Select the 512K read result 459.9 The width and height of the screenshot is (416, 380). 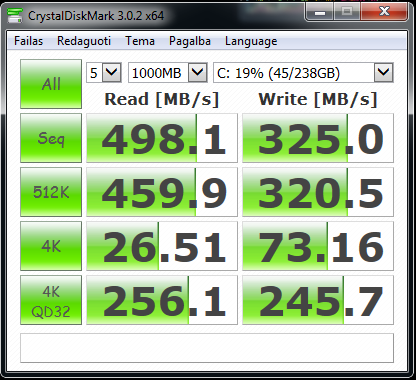162,192
